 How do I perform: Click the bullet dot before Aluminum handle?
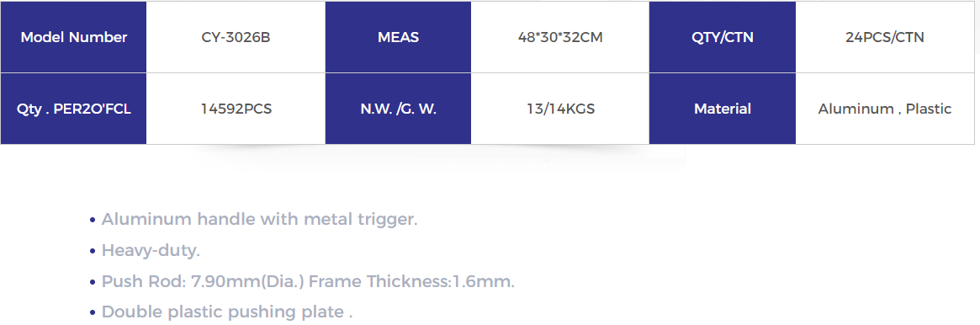click(x=93, y=221)
